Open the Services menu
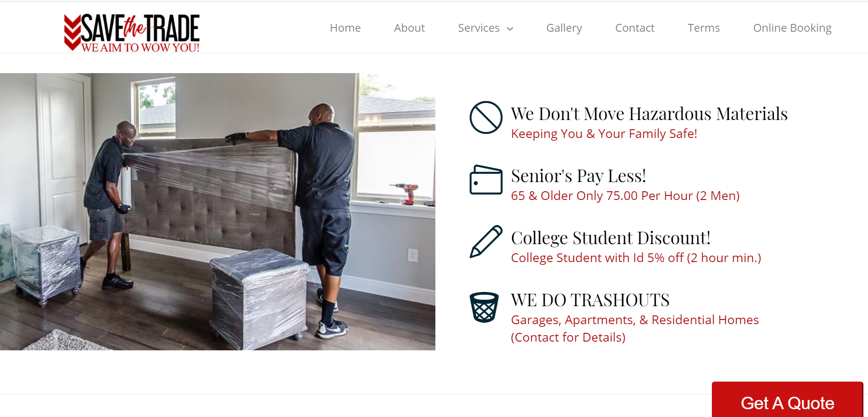868x417 pixels. coord(479,28)
